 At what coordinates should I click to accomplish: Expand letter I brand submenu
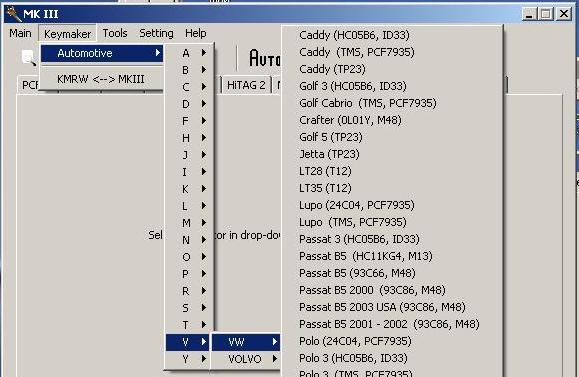click(x=189, y=172)
